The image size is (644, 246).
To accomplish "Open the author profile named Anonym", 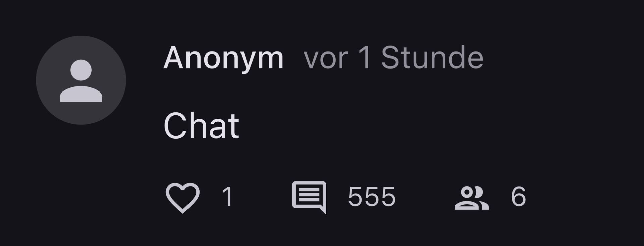I will [223, 58].
